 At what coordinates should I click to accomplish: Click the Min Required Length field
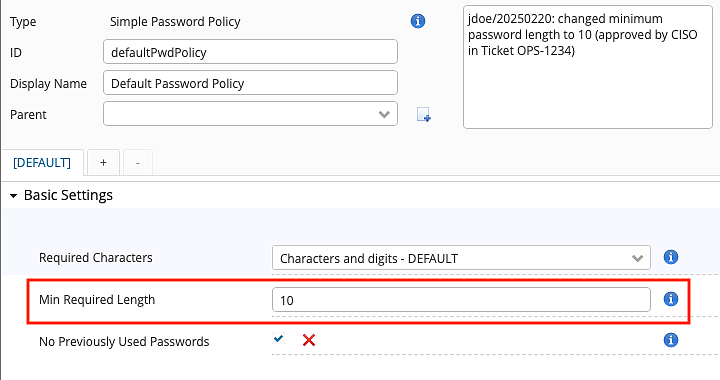pyautogui.click(x=461, y=300)
